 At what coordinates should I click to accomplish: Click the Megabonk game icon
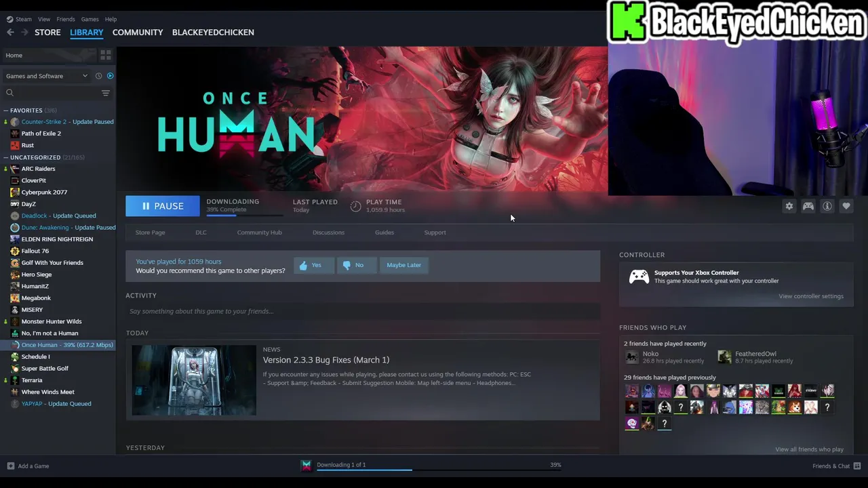pyautogui.click(x=15, y=298)
